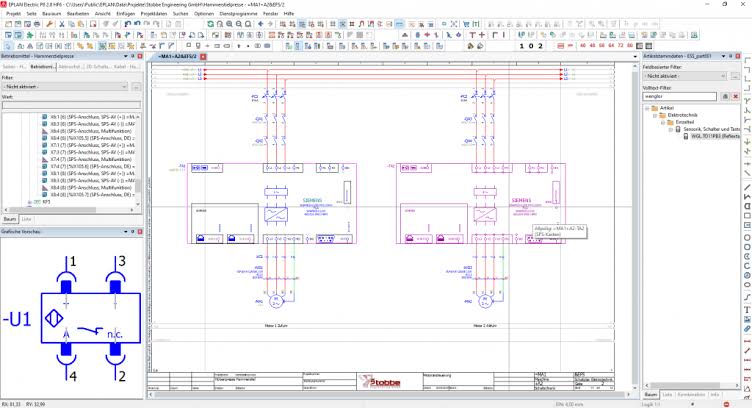Click the '2' number icon in toolbar
The width and height of the screenshot is (752, 408).
pyautogui.click(x=540, y=46)
